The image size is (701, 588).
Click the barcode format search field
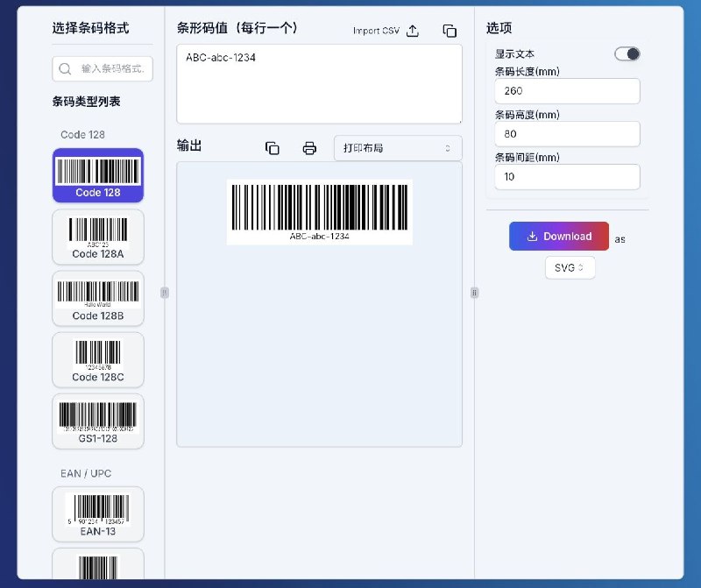coord(103,69)
